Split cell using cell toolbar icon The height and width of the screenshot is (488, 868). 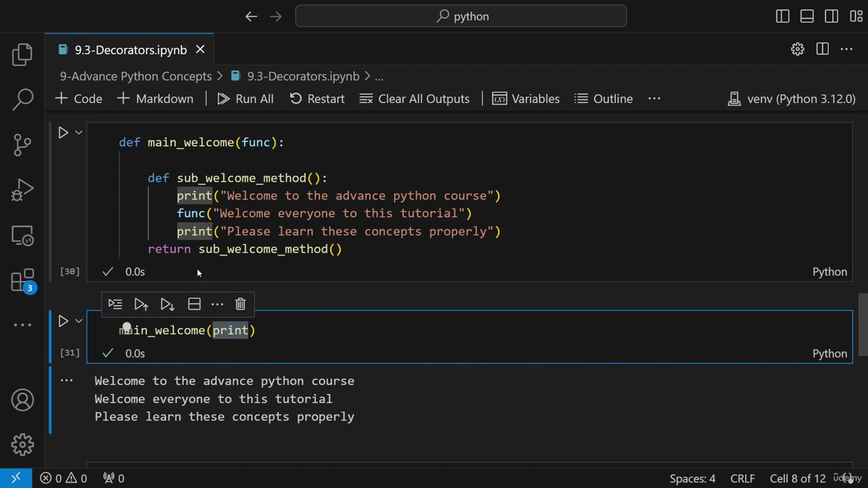(x=194, y=304)
